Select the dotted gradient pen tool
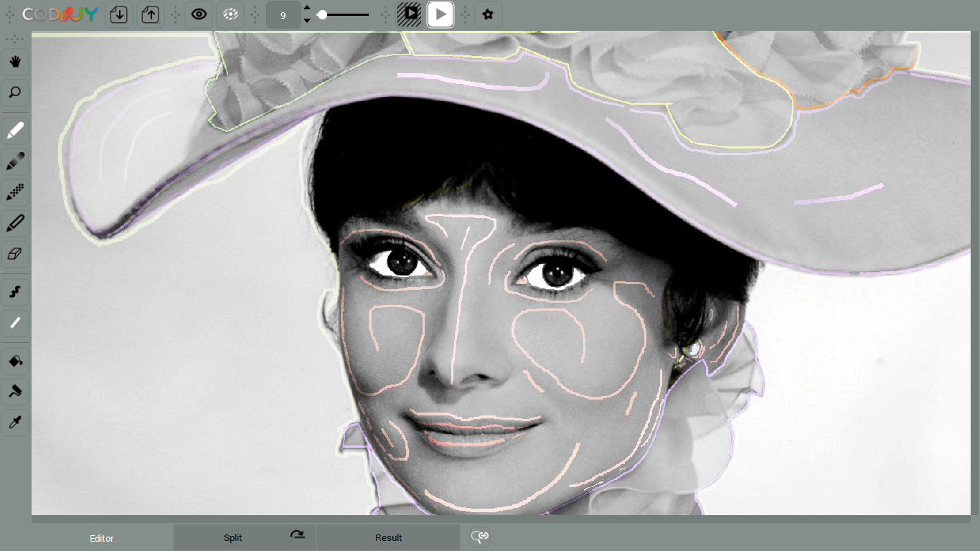 (15, 192)
